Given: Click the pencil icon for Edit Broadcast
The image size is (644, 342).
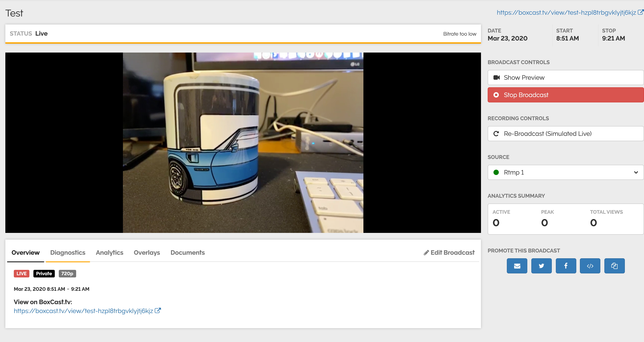Looking at the screenshot, I should [x=426, y=253].
